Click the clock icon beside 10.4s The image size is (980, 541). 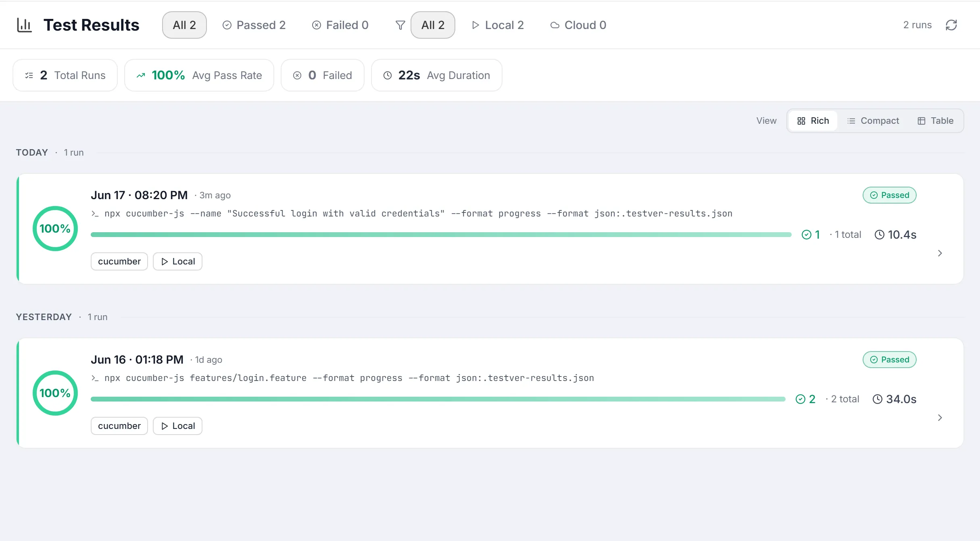click(880, 235)
